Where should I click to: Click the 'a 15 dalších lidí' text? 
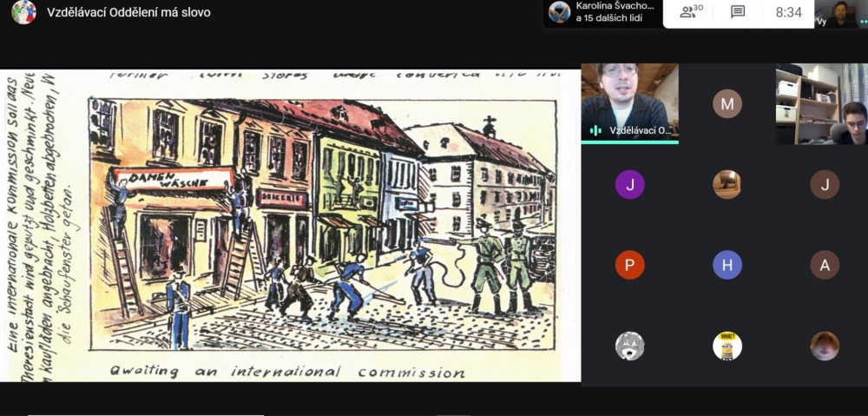pos(608,18)
